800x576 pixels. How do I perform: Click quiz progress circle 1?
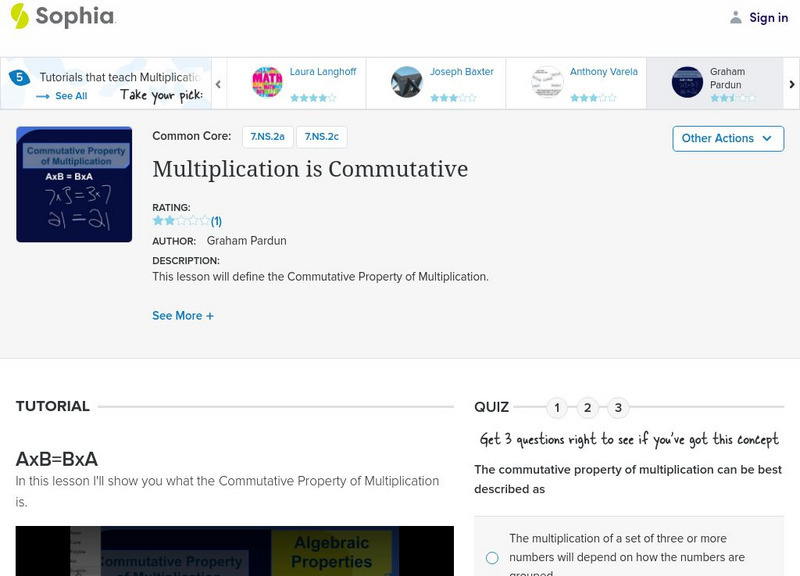pyautogui.click(x=557, y=407)
